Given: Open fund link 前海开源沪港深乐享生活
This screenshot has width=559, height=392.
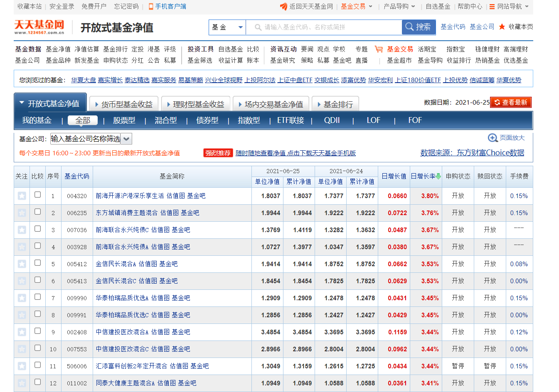Looking at the screenshot, I should [x=130, y=196].
